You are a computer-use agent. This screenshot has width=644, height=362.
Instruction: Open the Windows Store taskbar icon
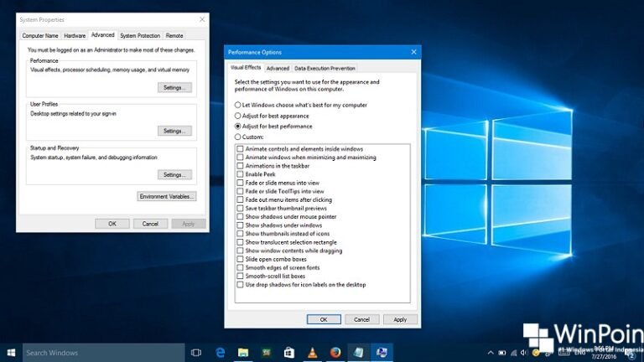(x=288, y=353)
